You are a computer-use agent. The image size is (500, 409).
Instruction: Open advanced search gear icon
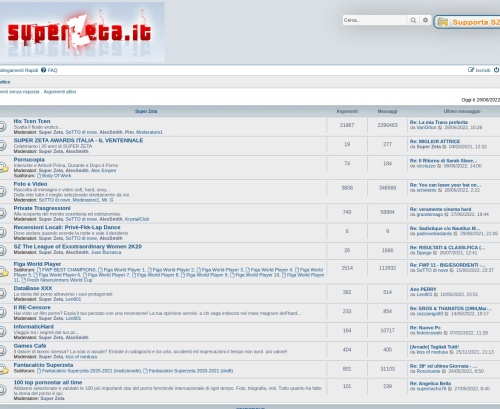[x=425, y=20]
